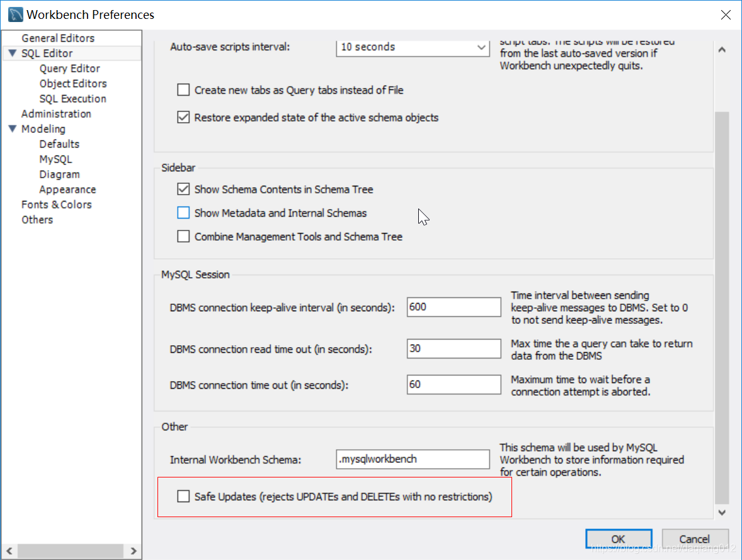The height and width of the screenshot is (560, 742).
Task: Select Fonts & Colors in sidebar
Action: (x=56, y=204)
